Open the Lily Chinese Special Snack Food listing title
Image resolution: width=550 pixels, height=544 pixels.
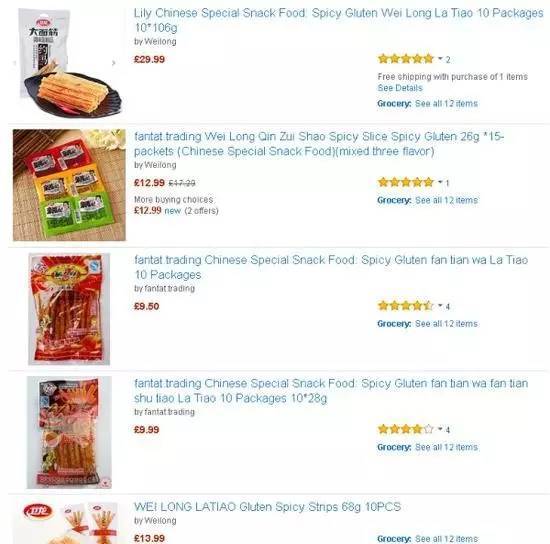[338, 20]
